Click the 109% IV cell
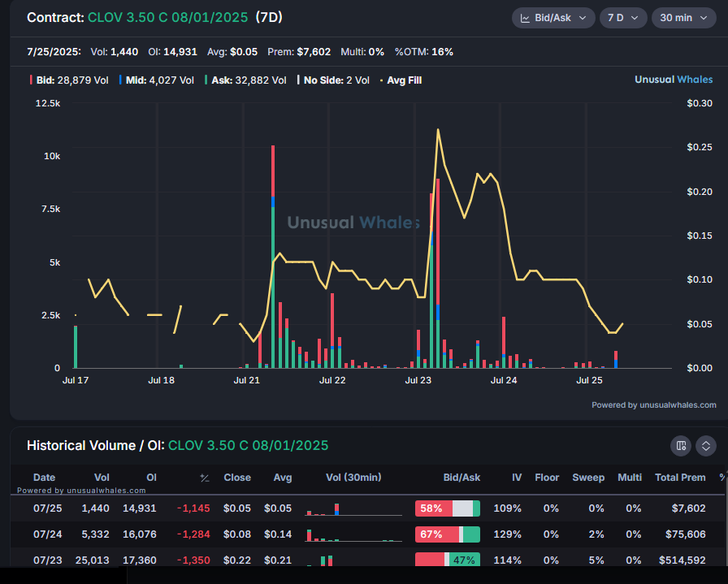This screenshot has height=584, width=728. pyautogui.click(x=508, y=508)
